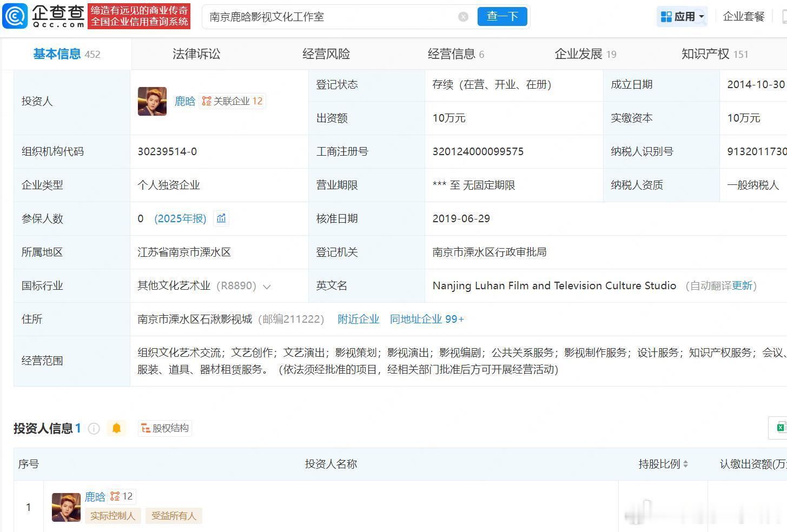Click the info icon next to 投资人信息
Viewport: 787px width, 532px height.
94,429
